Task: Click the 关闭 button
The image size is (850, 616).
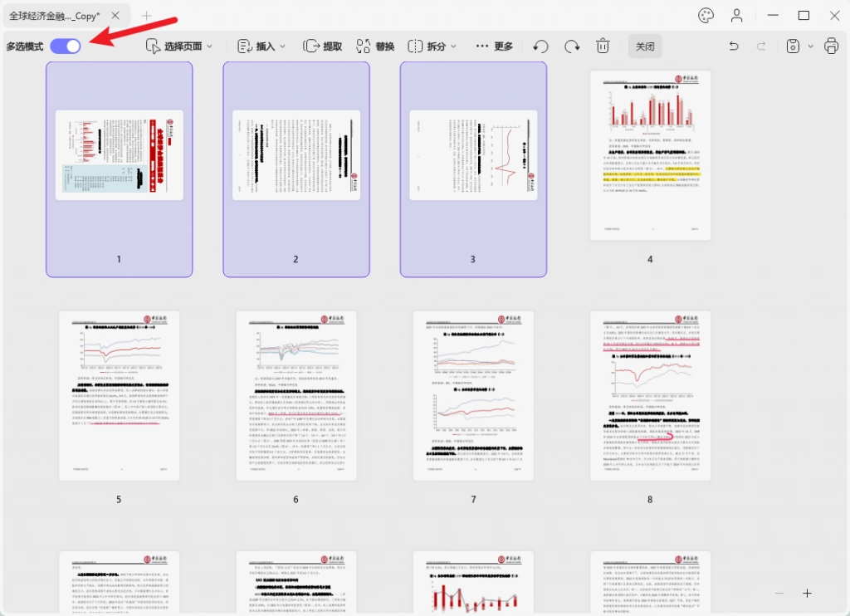Action: 645,46
